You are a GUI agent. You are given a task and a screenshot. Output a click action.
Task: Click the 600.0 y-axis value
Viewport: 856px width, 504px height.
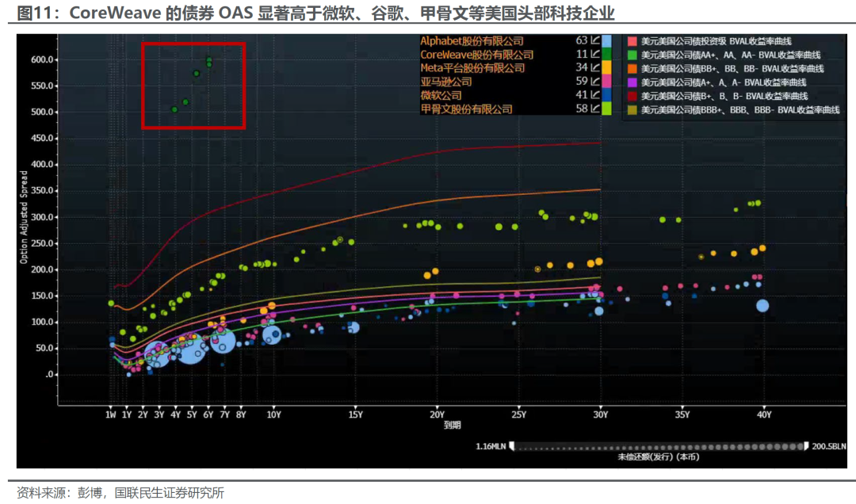tap(42, 59)
